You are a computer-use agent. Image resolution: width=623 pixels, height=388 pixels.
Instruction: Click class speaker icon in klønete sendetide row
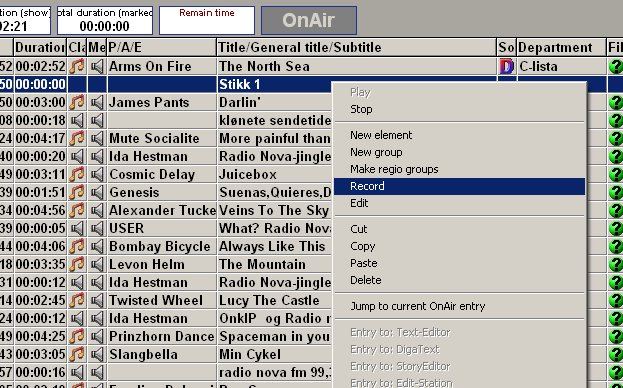(x=77, y=120)
